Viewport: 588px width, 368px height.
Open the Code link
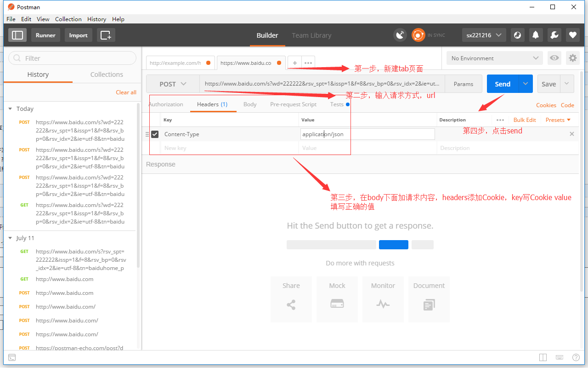click(x=567, y=105)
